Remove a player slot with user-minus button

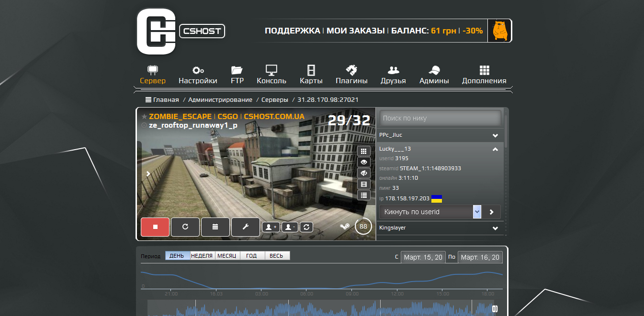tap(290, 227)
